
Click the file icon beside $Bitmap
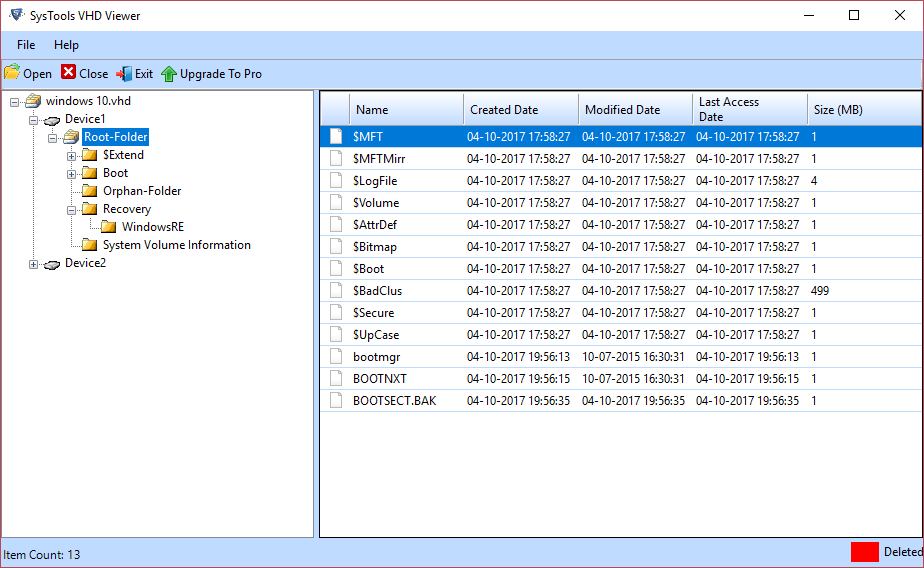336,246
